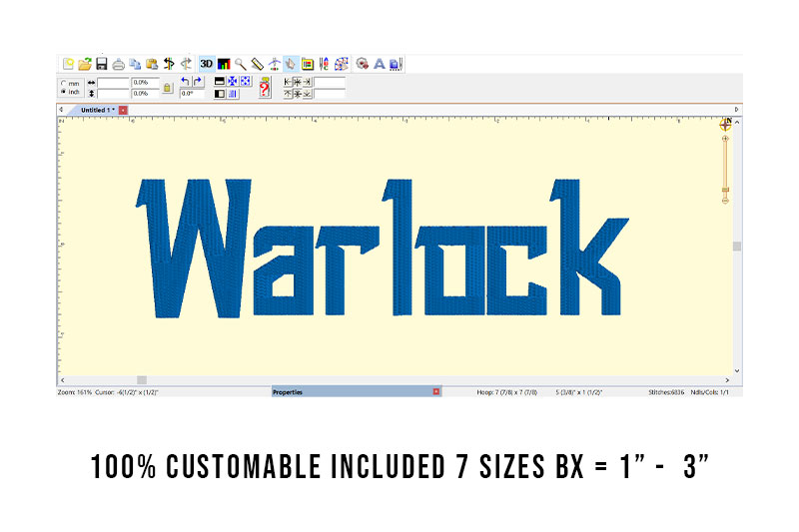Select the ruler measure tool
Image resolution: width=799 pixels, height=532 pixels.
tap(257, 64)
